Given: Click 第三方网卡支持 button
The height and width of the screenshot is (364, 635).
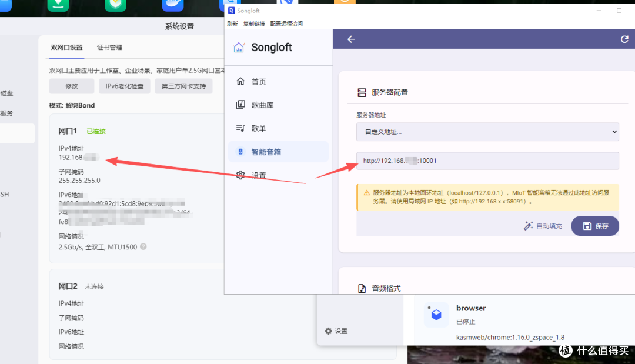Looking at the screenshot, I should (183, 86).
